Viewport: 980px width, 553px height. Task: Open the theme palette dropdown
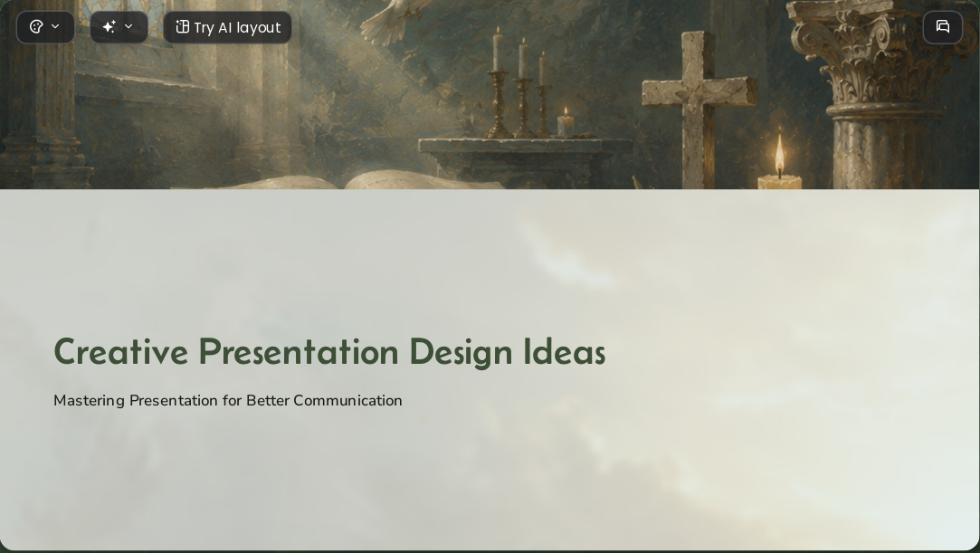tap(45, 27)
